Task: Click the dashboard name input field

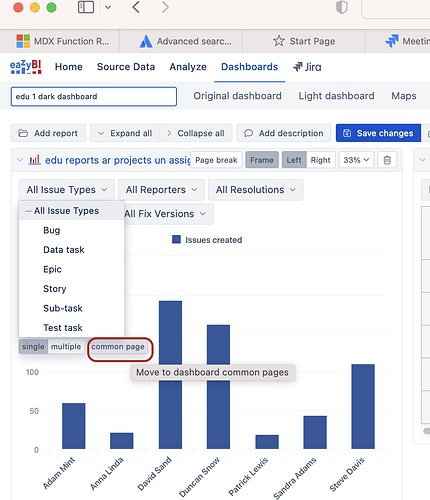Action: point(94,97)
